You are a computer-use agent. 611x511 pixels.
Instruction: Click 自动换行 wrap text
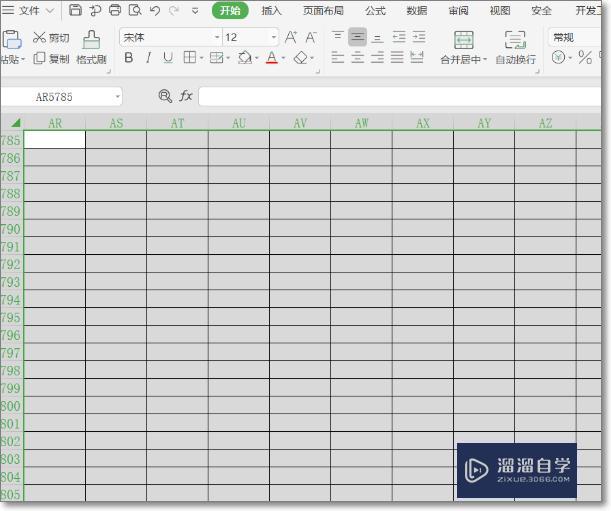click(516, 48)
